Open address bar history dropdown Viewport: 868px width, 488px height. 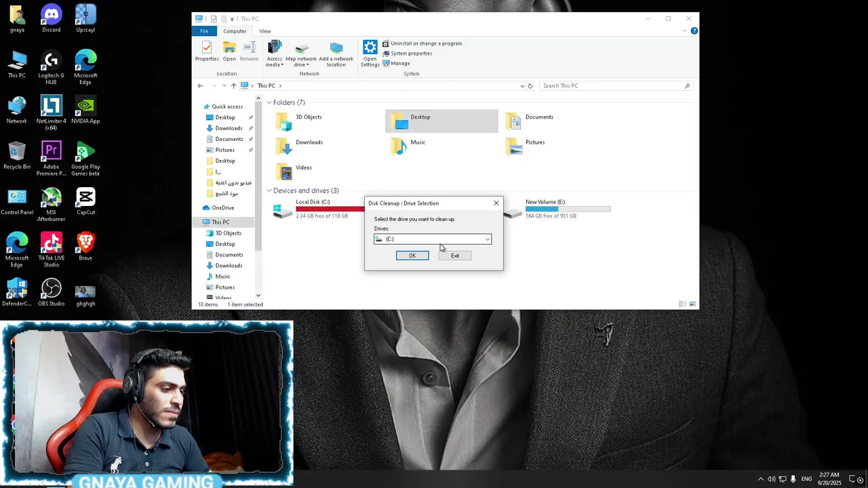tap(522, 86)
